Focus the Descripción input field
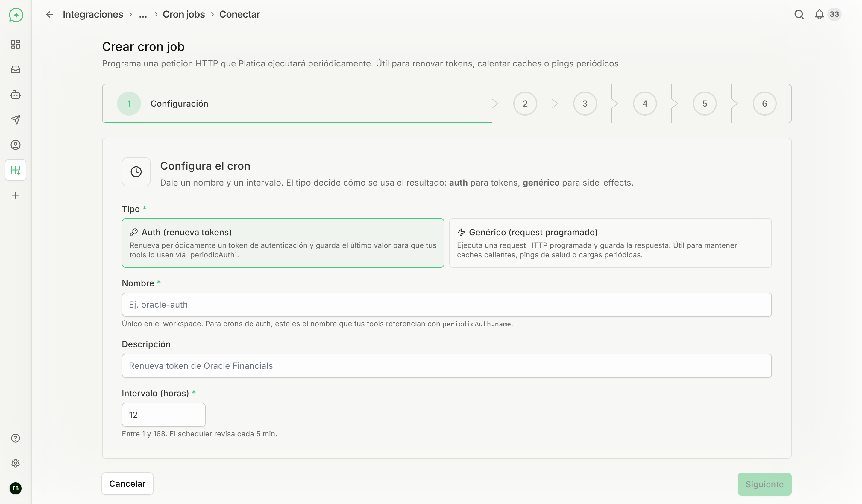Image resolution: width=862 pixels, height=504 pixels. (x=447, y=366)
